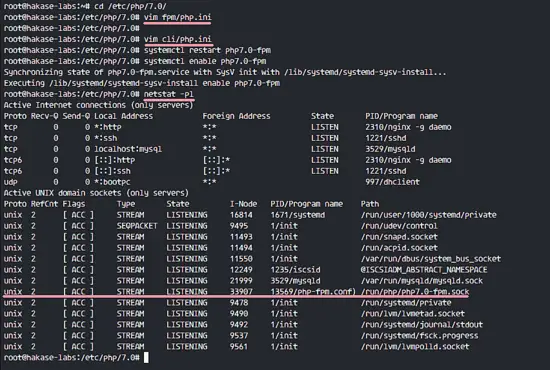Click '3529/mysqld' in the tcp table
This screenshot has height=370, width=550.
tap(390, 149)
